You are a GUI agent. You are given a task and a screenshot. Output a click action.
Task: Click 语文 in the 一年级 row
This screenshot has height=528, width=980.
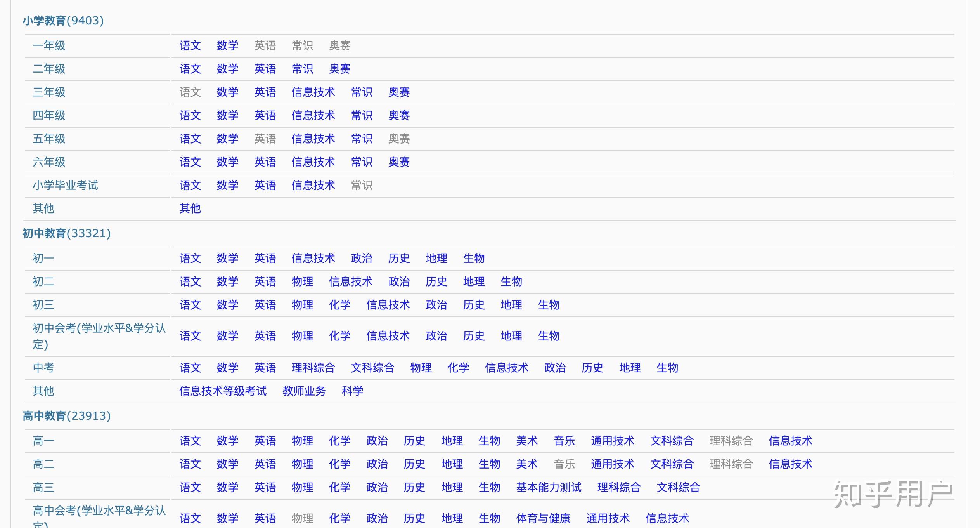190,45
